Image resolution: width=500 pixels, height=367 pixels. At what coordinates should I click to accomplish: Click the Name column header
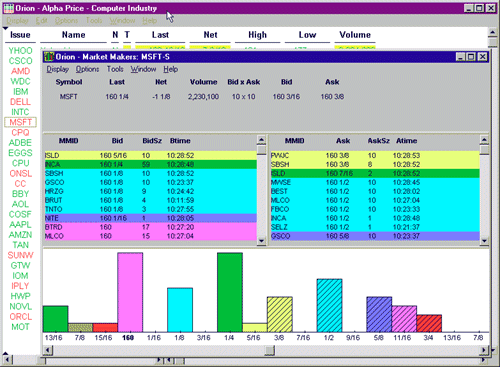[73, 35]
